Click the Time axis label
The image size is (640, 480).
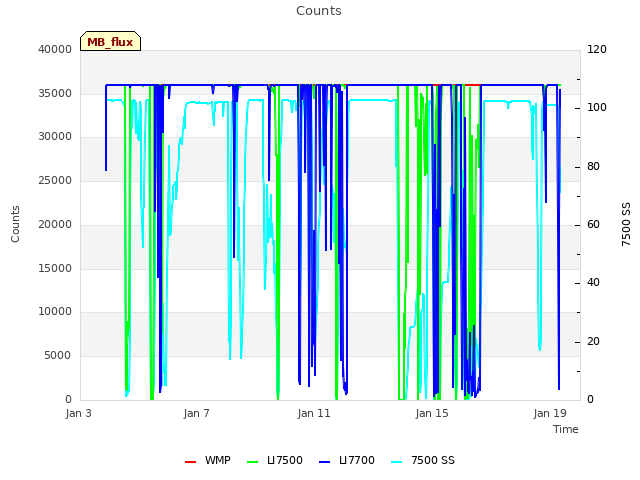(566, 429)
